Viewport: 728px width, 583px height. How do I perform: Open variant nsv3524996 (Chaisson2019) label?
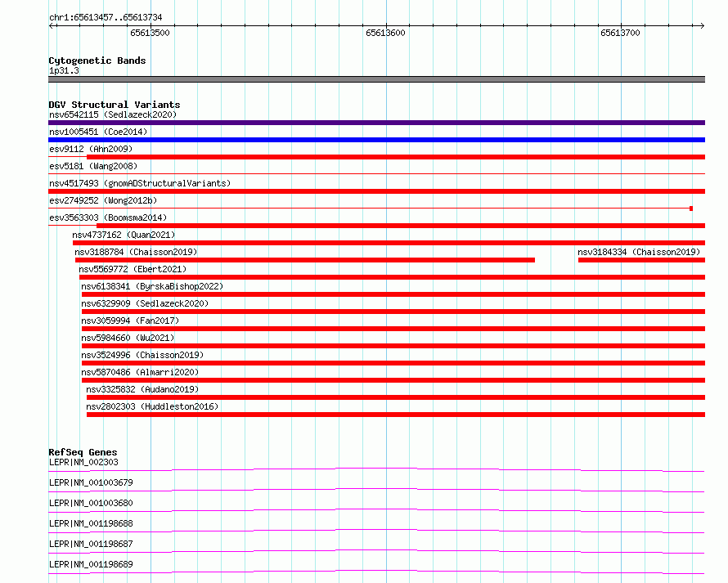(142, 355)
